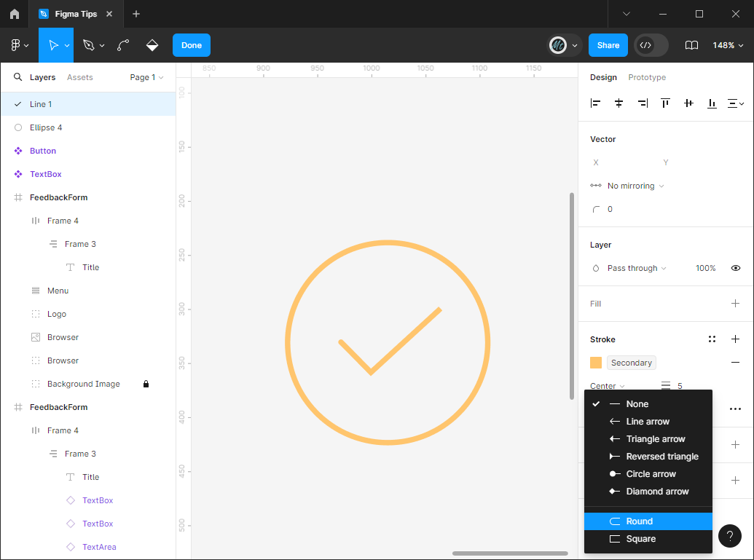Open tab list chevron in title bar
This screenshot has width=754, height=560.
click(626, 14)
